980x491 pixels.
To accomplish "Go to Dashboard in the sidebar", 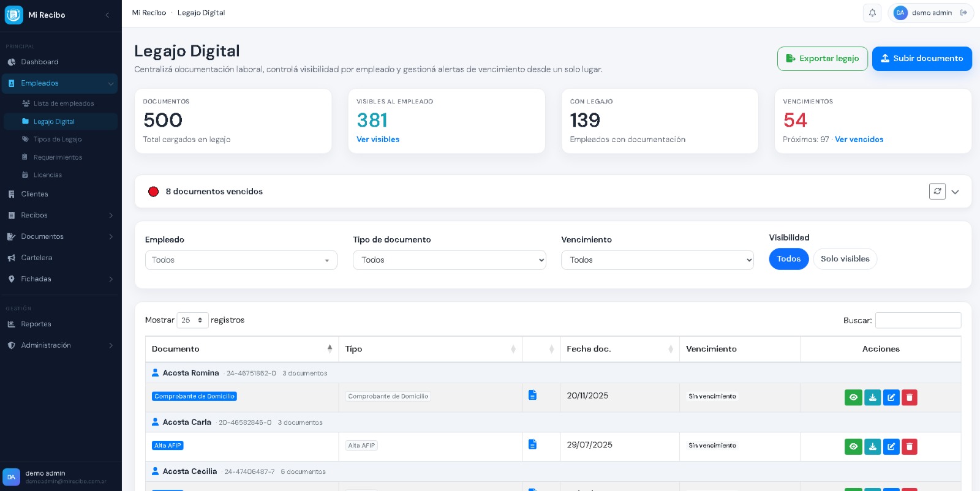I will click(x=40, y=62).
